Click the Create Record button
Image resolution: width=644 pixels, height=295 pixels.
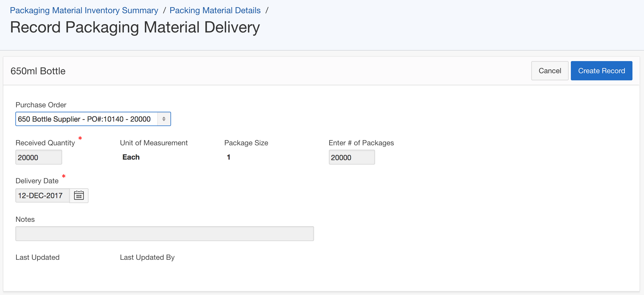click(601, 71)
